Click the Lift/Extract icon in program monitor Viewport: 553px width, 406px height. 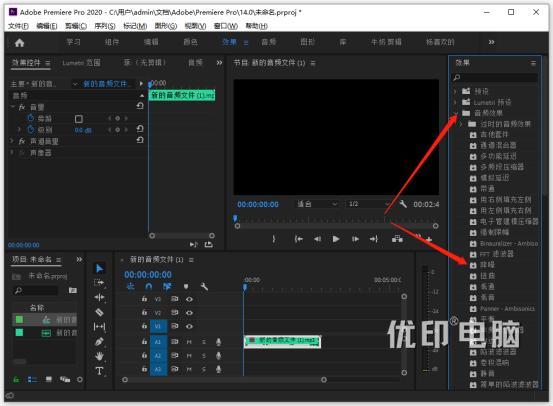coord(397,239)
